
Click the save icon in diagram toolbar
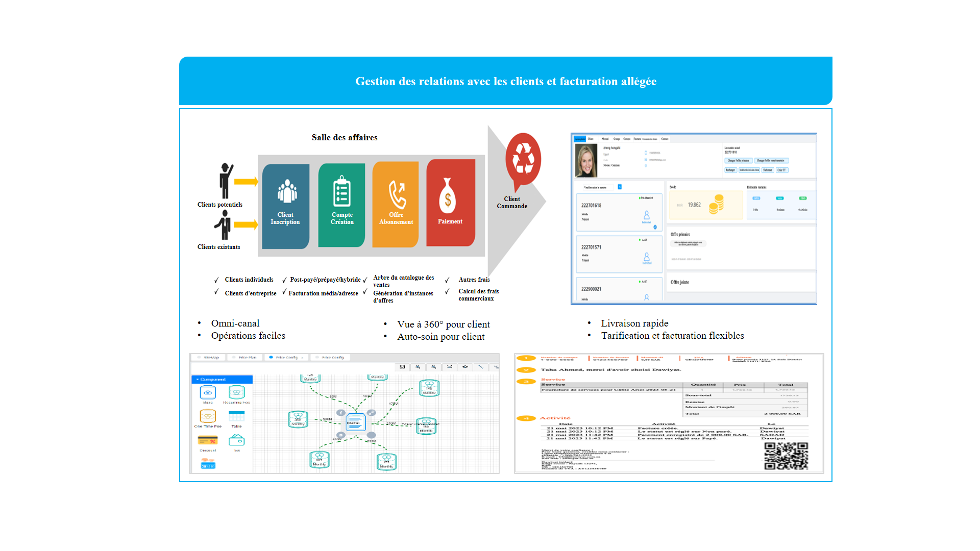[402, 367]
